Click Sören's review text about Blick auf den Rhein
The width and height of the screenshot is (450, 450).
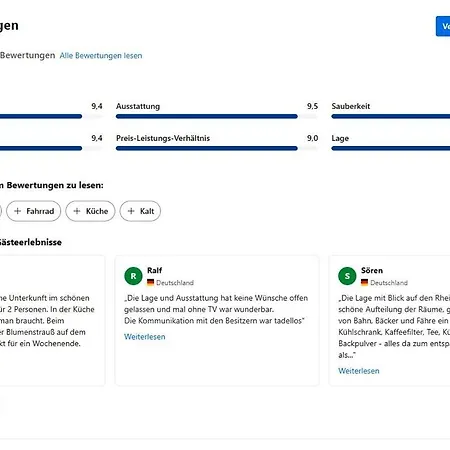(394, 326)
